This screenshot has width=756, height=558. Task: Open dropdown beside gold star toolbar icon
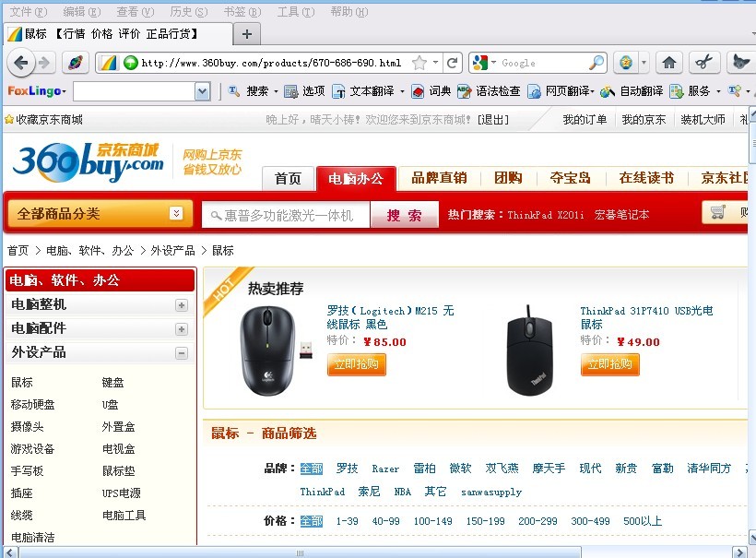[644, 63]
